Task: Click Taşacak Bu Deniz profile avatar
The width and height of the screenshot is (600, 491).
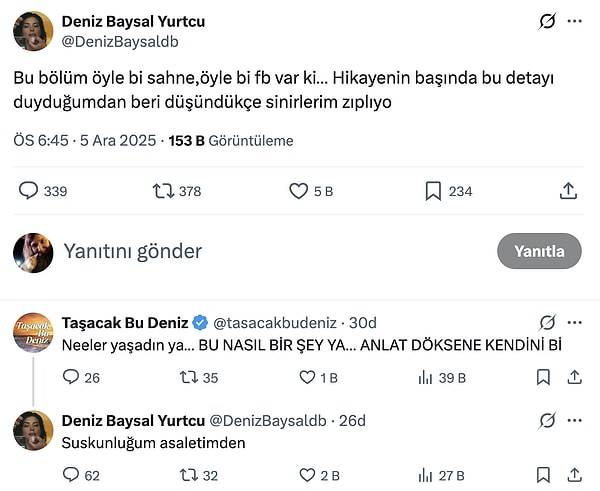Action: [x=33, y=332]
